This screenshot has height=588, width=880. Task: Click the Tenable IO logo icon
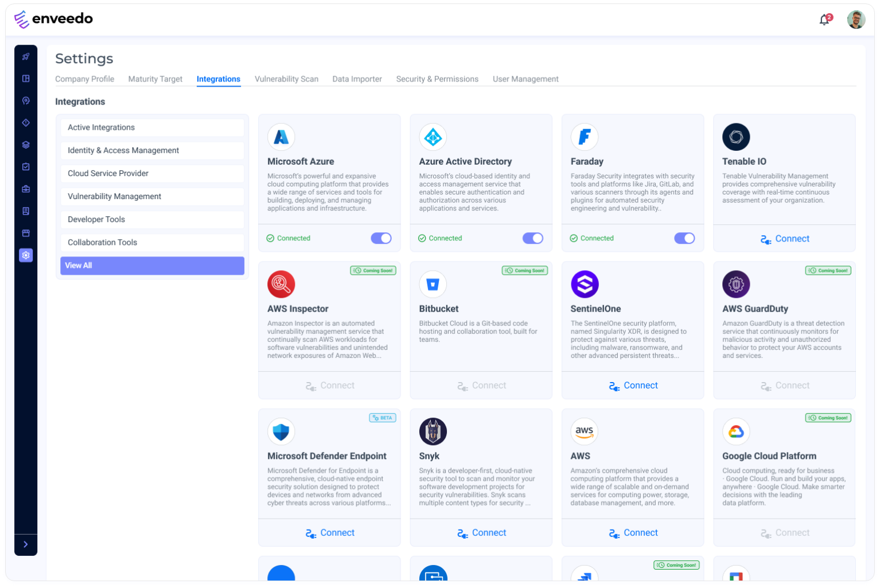coord(736,137)
